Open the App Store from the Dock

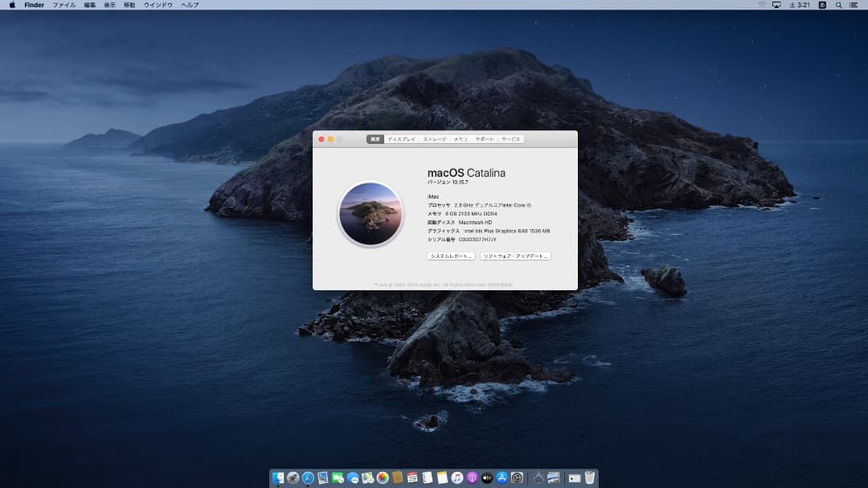(502, 477)
